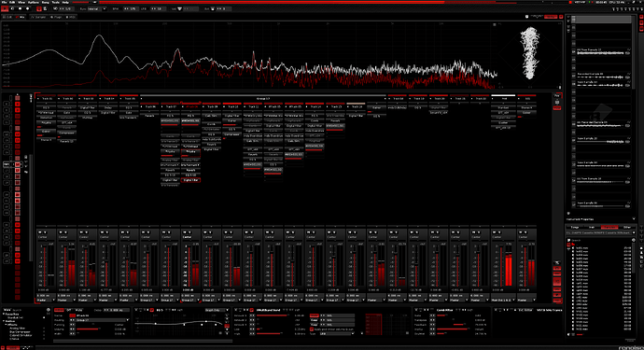Click the red button at the top of the right side strip
The image size is (644, 350).
tap(641, 17)
